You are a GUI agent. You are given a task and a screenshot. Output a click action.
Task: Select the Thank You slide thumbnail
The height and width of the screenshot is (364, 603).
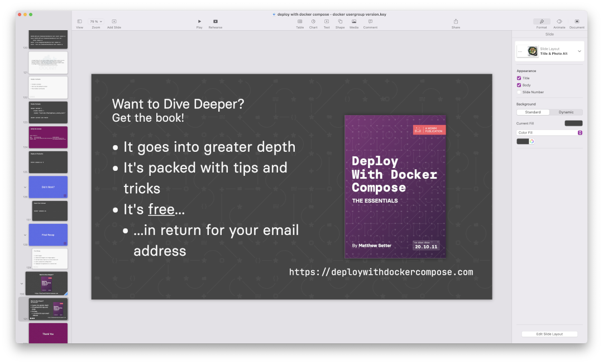(x=48, y=333)
